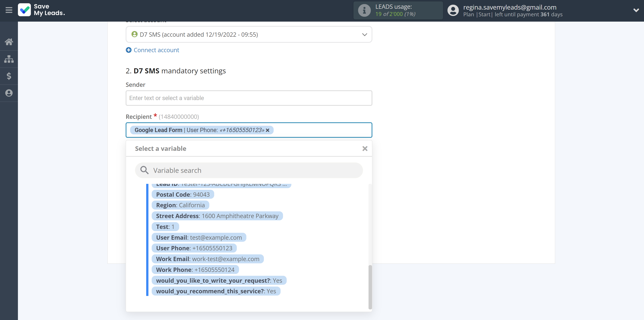Select the would_you_recommend_this_service variable
This screenshot has width=644, height=320.
coord(216,291)
